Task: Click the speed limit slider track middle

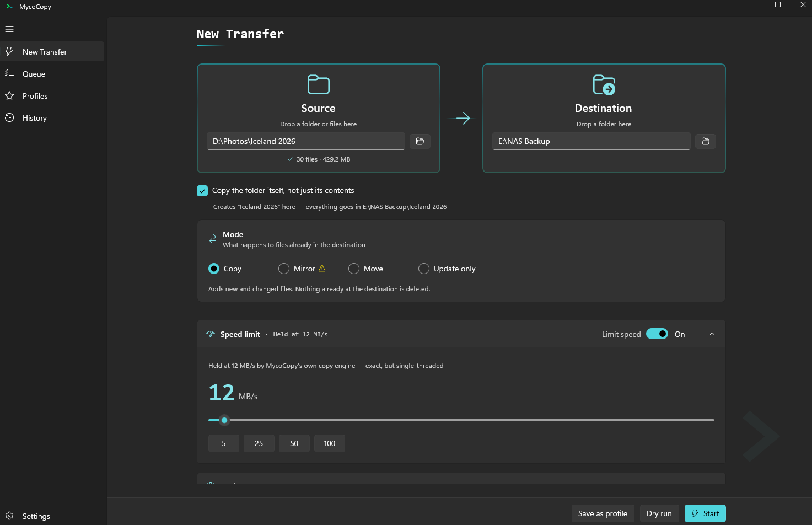Action: (x=461, y=420)
